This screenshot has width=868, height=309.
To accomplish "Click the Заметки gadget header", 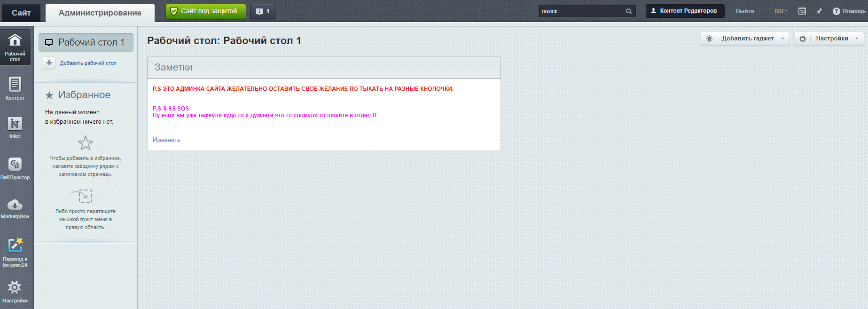I will (324, 68).
